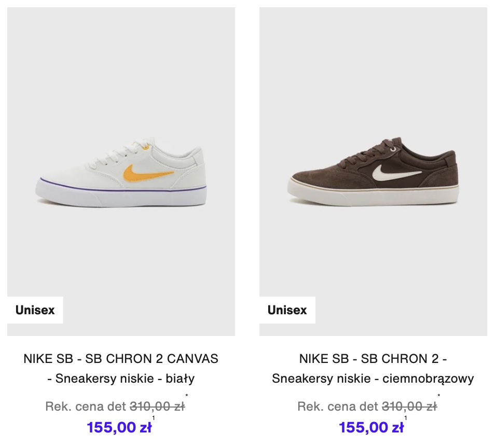Click the asterisk footnote beside the brown sneaker's old price
Image resolution: width=496 pixels, height=448 pixels.
(439, 396)
